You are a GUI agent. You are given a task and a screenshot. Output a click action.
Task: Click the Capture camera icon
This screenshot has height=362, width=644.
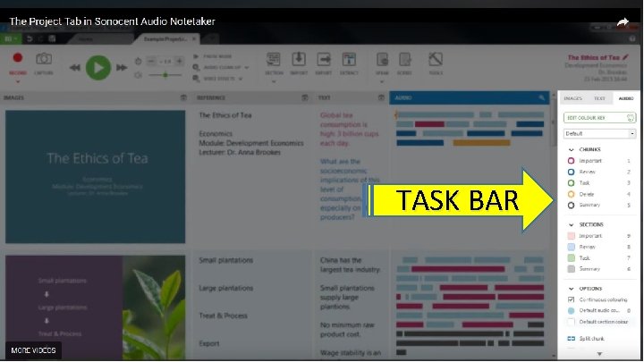pyautogui.click(x=44, y=59)
